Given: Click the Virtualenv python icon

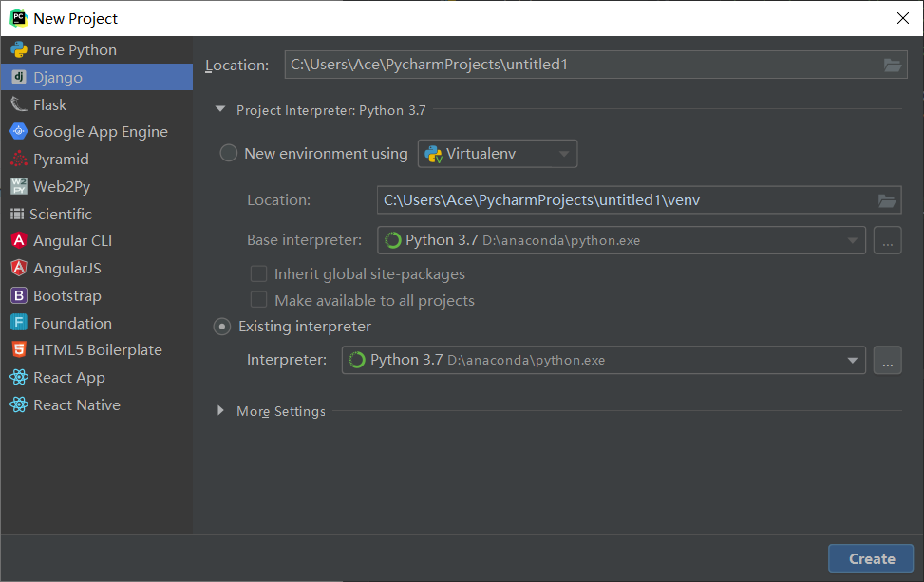Looking at the screenshot, I should point(433,155).
